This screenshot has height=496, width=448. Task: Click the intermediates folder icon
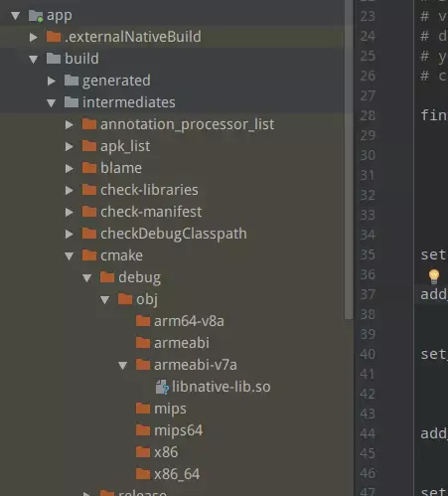click(72, 102)
